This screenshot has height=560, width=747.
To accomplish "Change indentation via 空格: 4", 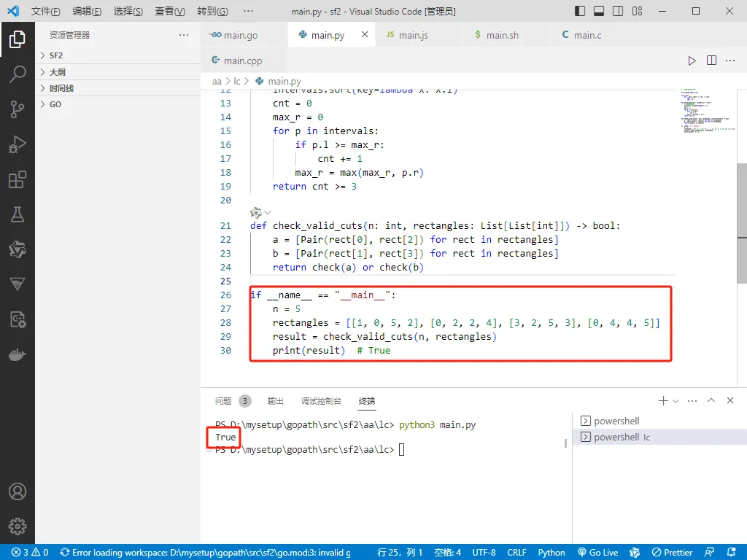I will click(447, 553).
